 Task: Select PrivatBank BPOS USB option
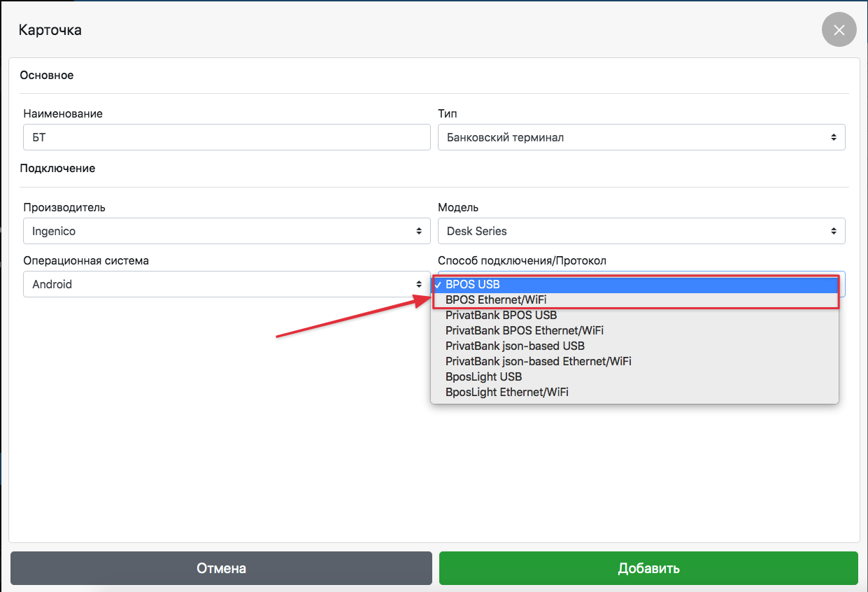(x=501, y=315)
